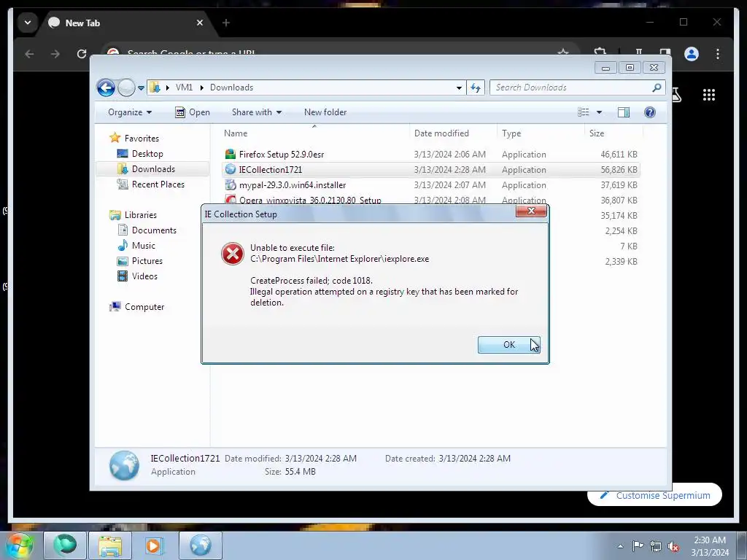The width and height of the screenshot is (747, 560).
Task: Open the Windows Explorer taskbar icon
Action: point(110,545)
